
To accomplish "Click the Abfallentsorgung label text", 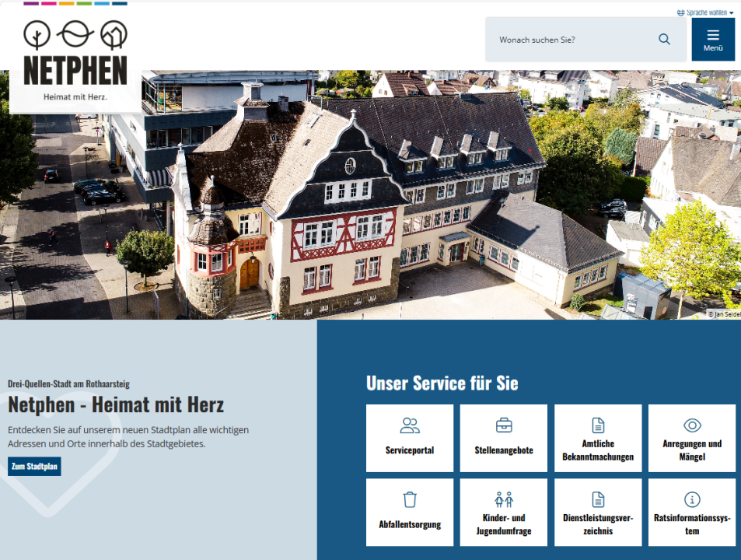I will click(x=410, y=524).
